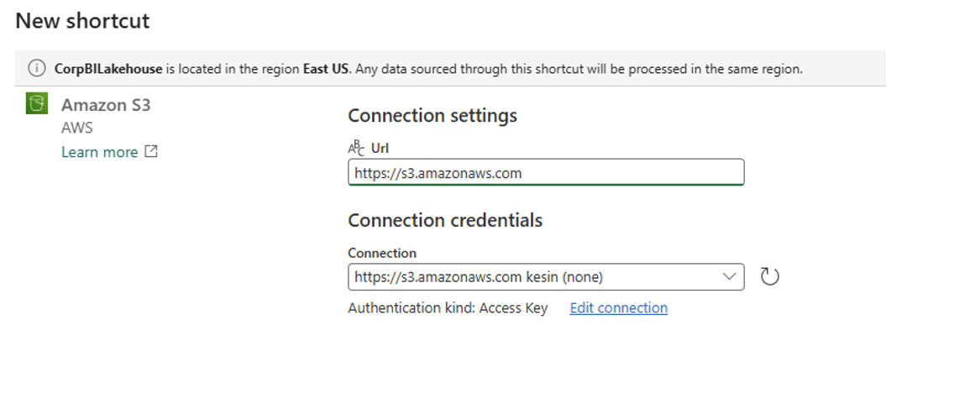Click the Edit connection link

[618, 308]
